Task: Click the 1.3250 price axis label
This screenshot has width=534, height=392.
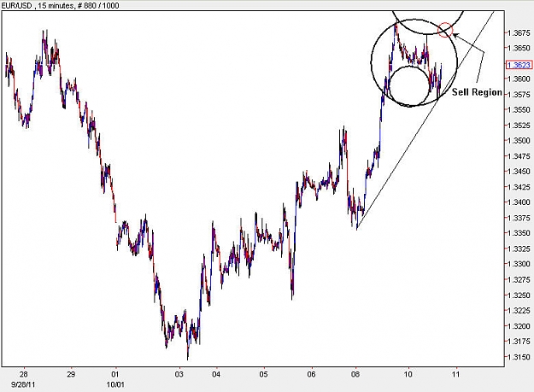Action: 519,295
